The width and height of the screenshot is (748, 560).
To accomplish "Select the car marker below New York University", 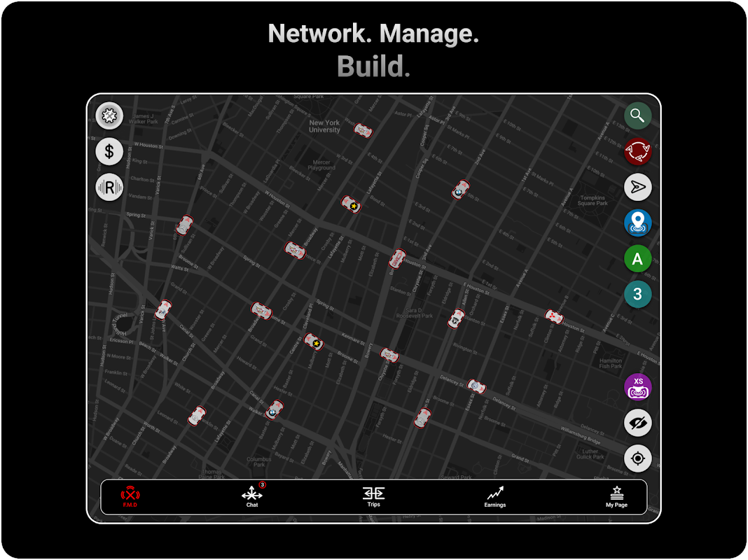I will [x=363, y=130].
